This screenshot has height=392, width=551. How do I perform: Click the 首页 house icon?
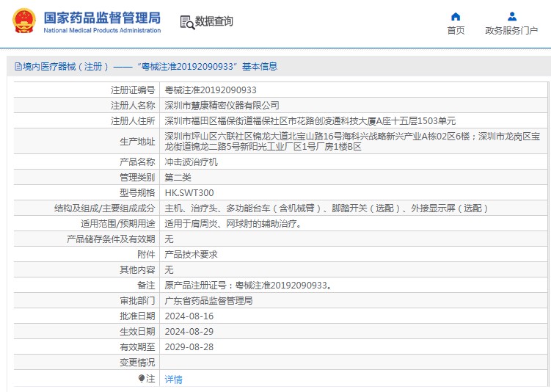click(x=456, y=16)
